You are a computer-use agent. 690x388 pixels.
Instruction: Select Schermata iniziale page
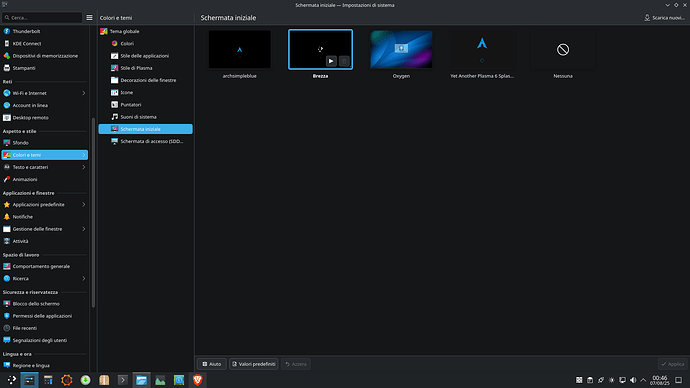146,129
